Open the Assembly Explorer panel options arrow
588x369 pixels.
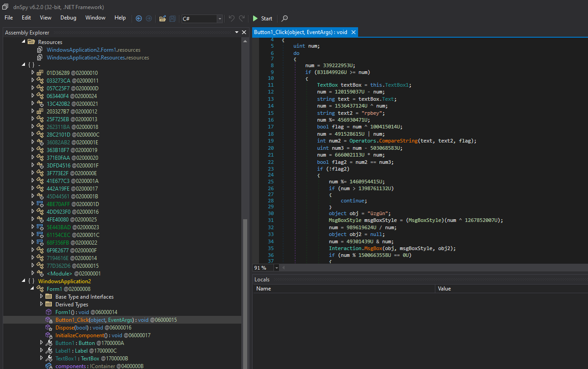(237, 32)
